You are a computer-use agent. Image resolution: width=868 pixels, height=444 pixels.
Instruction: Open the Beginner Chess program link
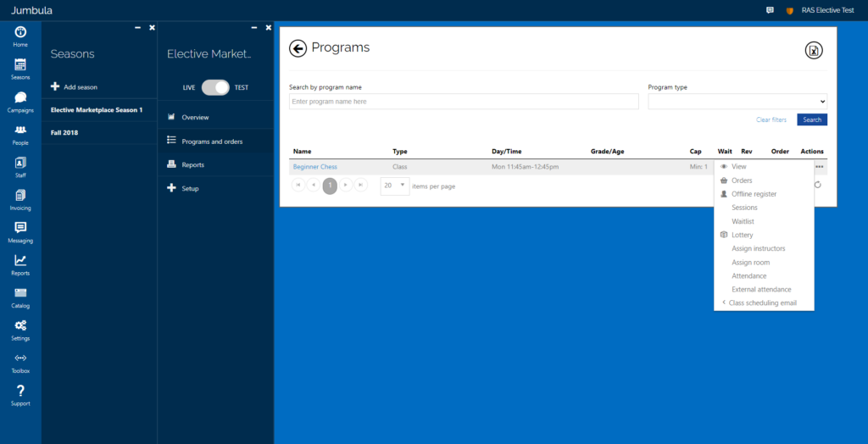pos(315,167)
